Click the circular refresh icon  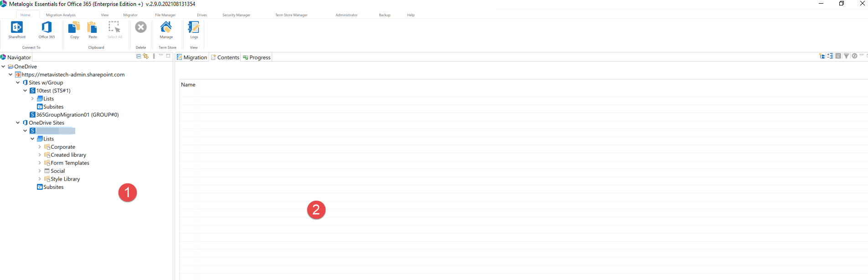click(854, 56)
